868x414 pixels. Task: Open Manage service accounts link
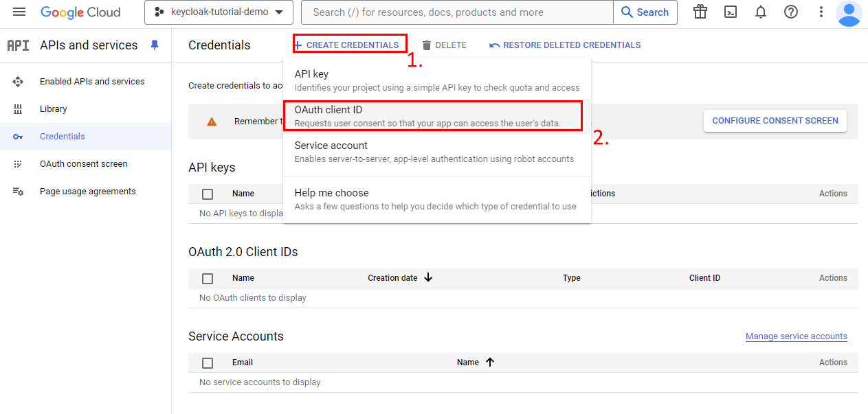pos(797,336)
